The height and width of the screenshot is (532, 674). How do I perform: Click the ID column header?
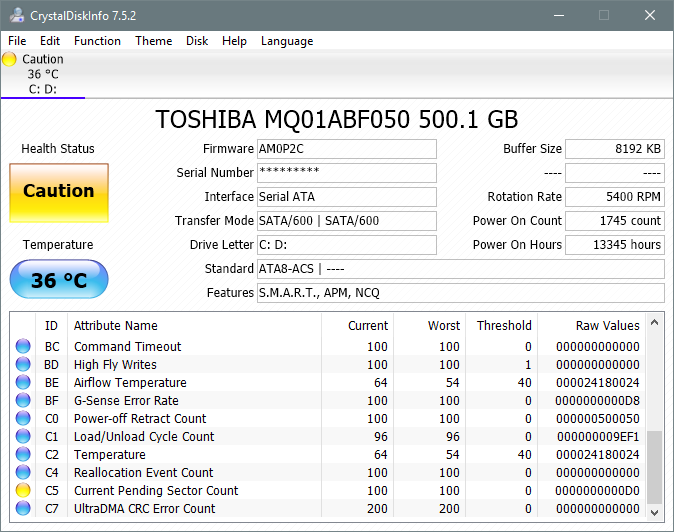point(51,325)
